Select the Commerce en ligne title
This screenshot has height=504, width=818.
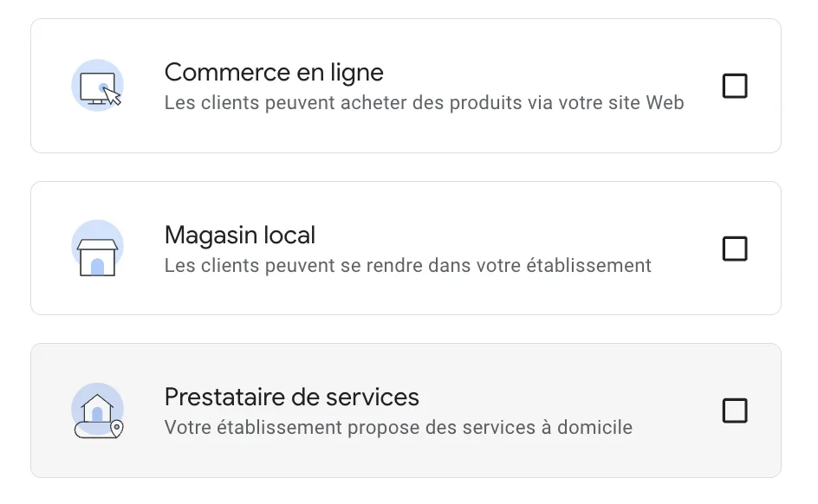274,72
